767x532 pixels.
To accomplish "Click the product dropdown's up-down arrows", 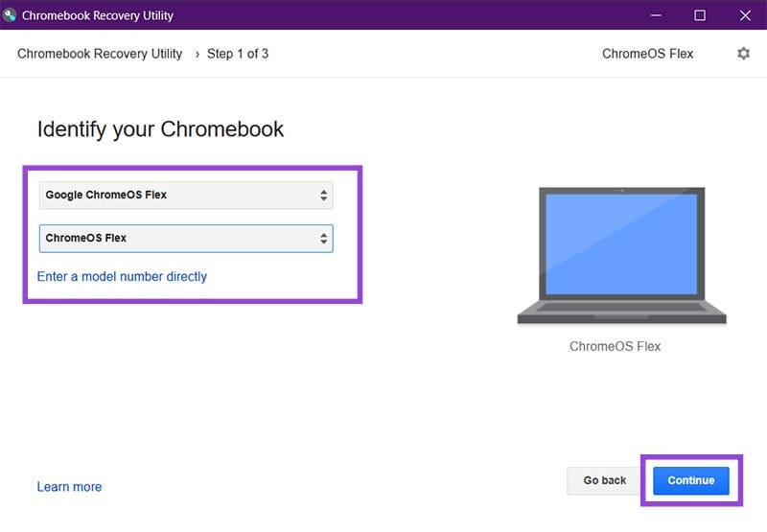I will (x=324, y=238).
